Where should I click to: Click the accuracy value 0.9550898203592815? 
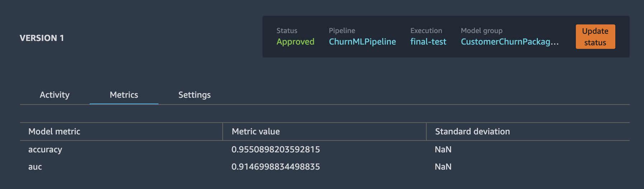point(275,149)
